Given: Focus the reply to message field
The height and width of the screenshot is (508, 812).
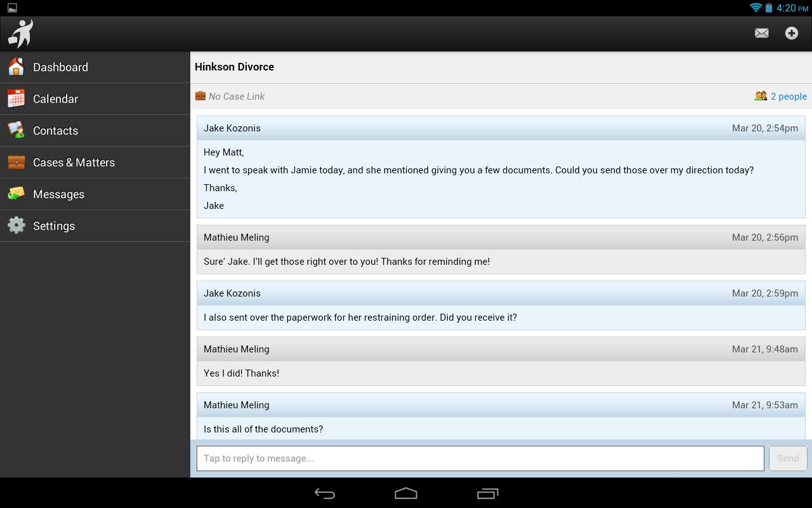Looking at the screenshot, I should tap(480, 458).
